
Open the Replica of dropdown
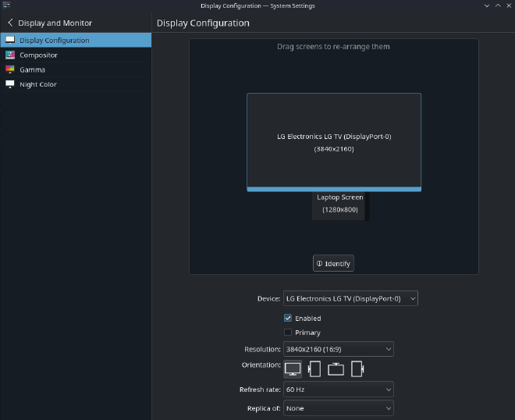[338, 408]
